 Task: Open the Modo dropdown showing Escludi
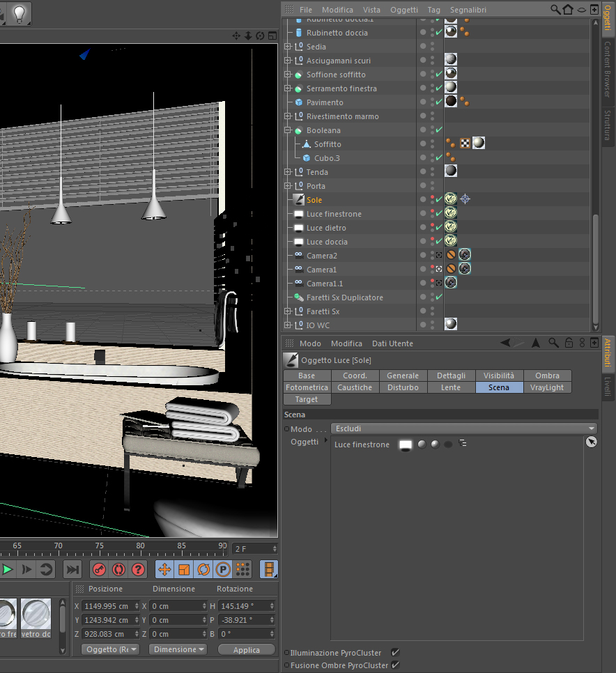tap(463, 428)
